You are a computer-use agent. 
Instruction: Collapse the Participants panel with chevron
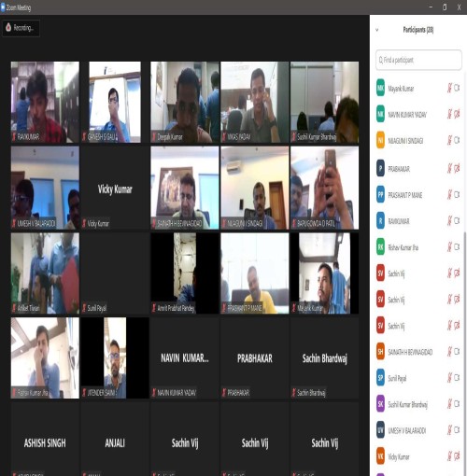click(x=377, y=30)
